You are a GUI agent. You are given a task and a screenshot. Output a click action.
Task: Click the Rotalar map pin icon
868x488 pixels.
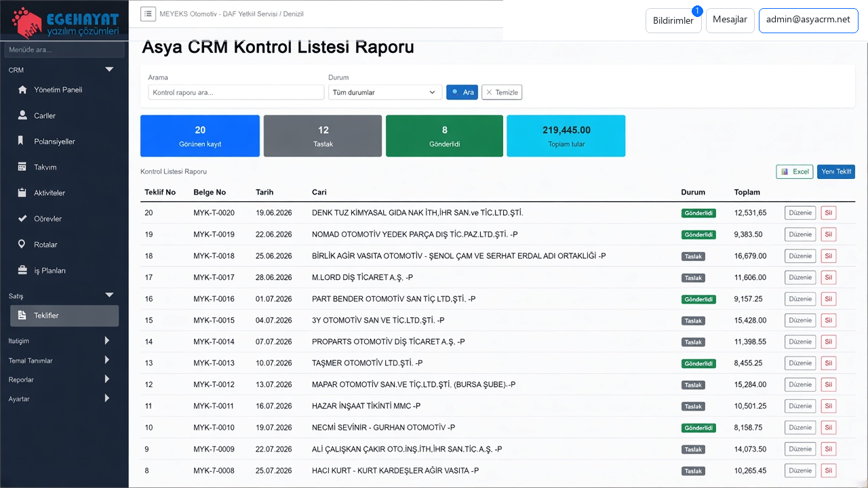pos(22,244)
